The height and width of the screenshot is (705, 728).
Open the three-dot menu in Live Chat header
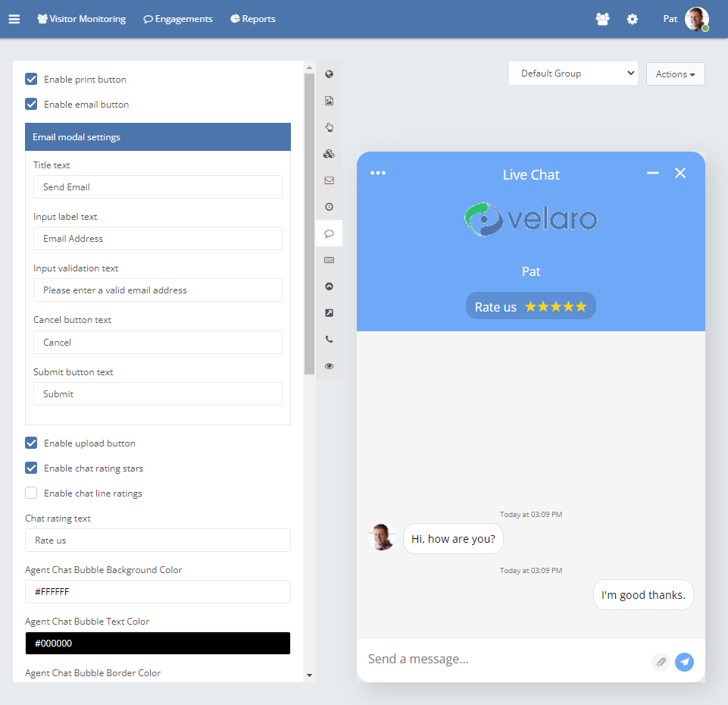point(378,173)
